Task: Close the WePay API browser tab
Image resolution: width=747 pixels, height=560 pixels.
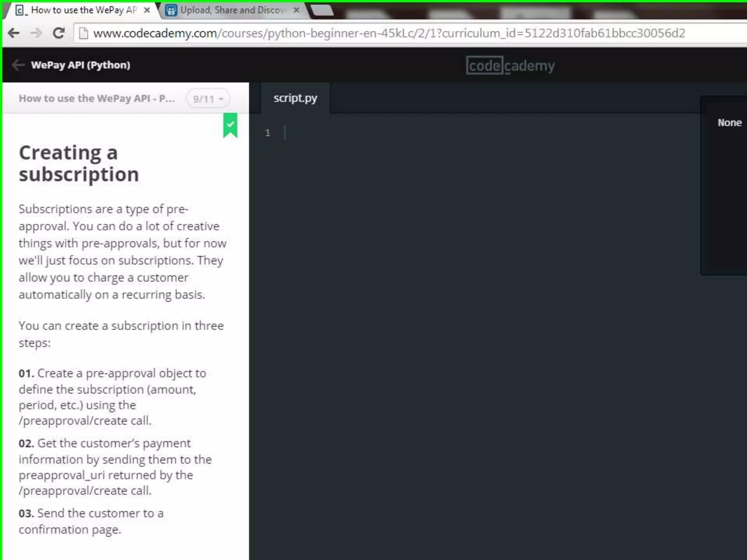Action: pyautogui.click(x=147, y=10)
